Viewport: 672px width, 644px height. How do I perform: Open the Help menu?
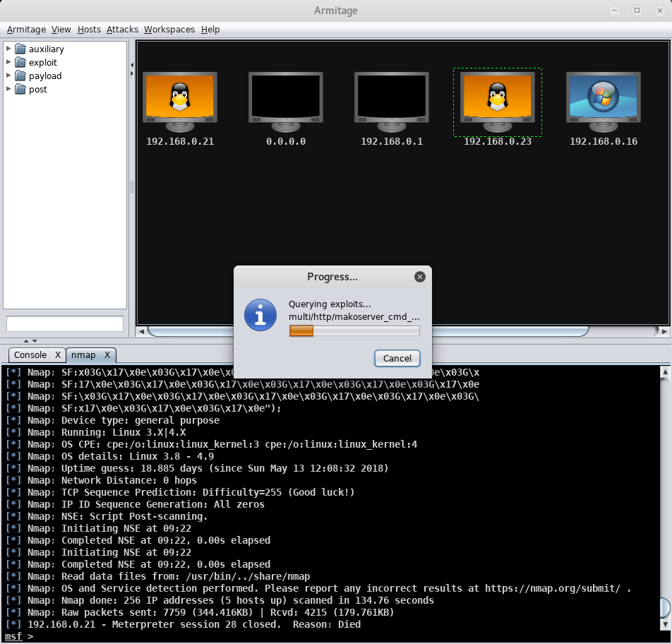pos(210,30)
